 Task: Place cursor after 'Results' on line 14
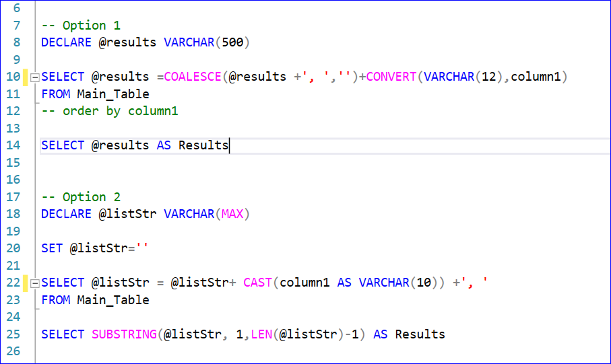pyautogui.click(x=229, y=145)
